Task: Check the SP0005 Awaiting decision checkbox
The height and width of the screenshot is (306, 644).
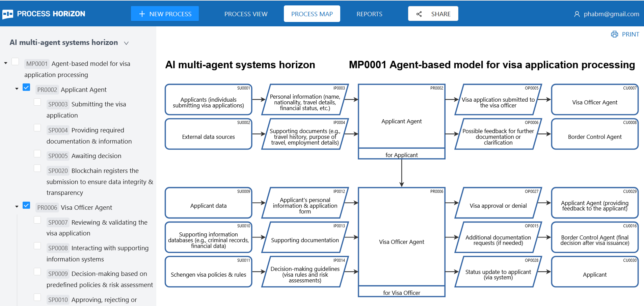Action: (x=37, y=153)
